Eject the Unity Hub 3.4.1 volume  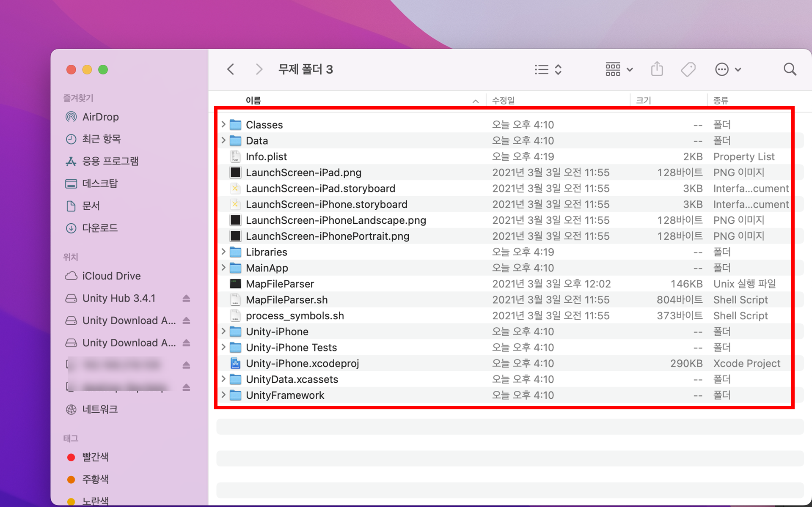pyautogui.click(x=186, y=299)
